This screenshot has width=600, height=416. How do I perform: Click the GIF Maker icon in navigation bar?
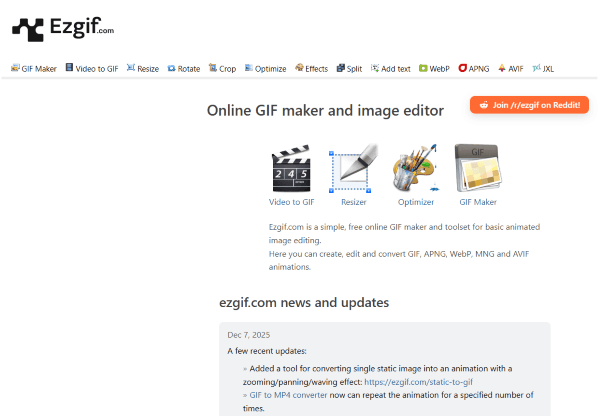pyautogui.click(x=15, y=68)
